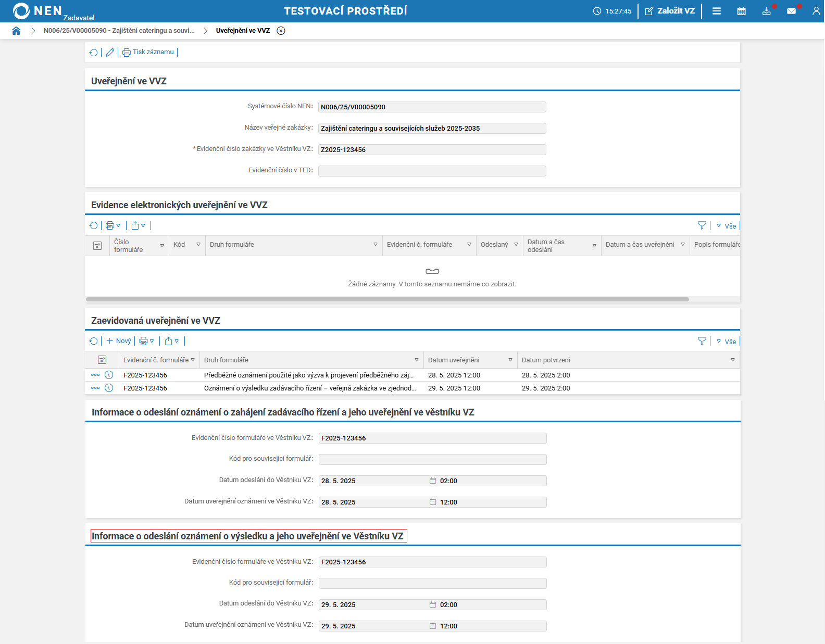Expand Datum potvrzení column dropdown
825x644 pixels.
point(732,360)
